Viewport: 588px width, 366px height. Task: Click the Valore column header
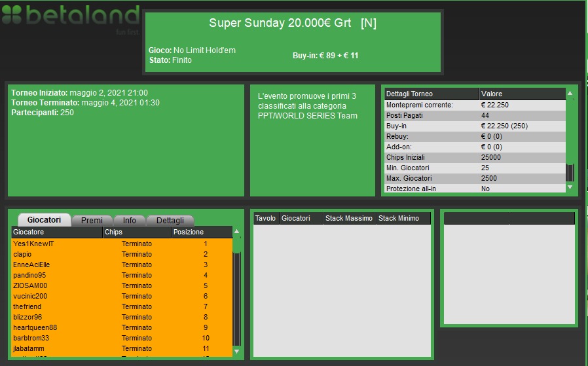click(523, 94)
